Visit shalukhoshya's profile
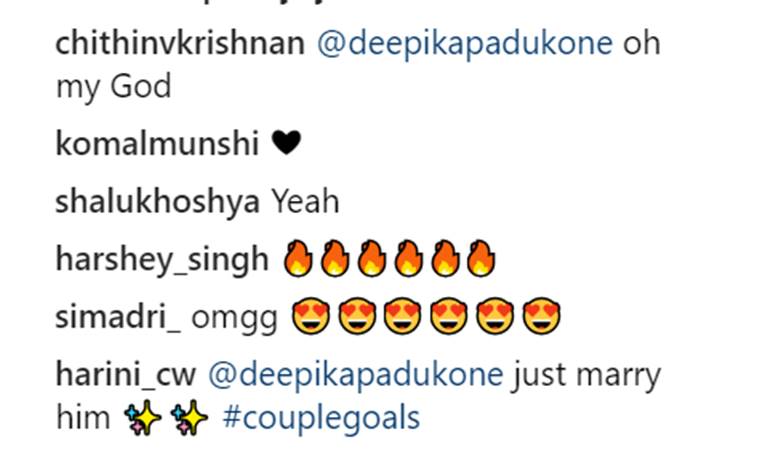This screenshot has width=759, height=453. click(x=158, y=202)
